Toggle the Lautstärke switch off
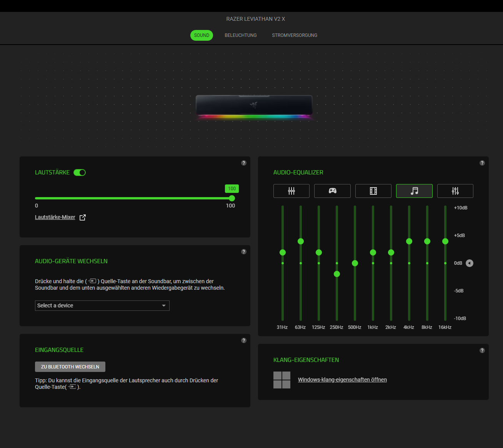 [x=80, y=173]
